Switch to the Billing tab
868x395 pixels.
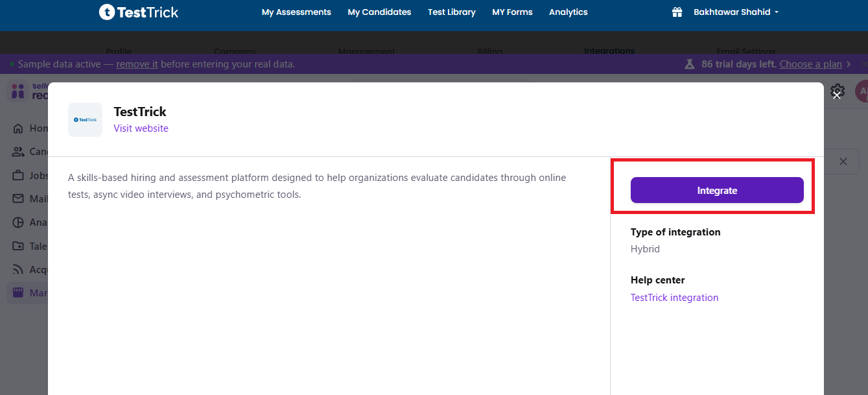tap(489, 51)
